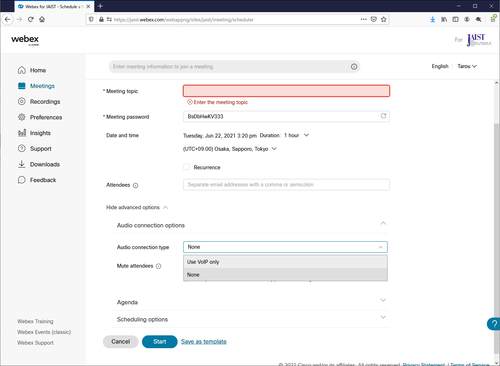Click info icon next to Attendees
This screenshot has width=500, height=366.
[135, 185]
